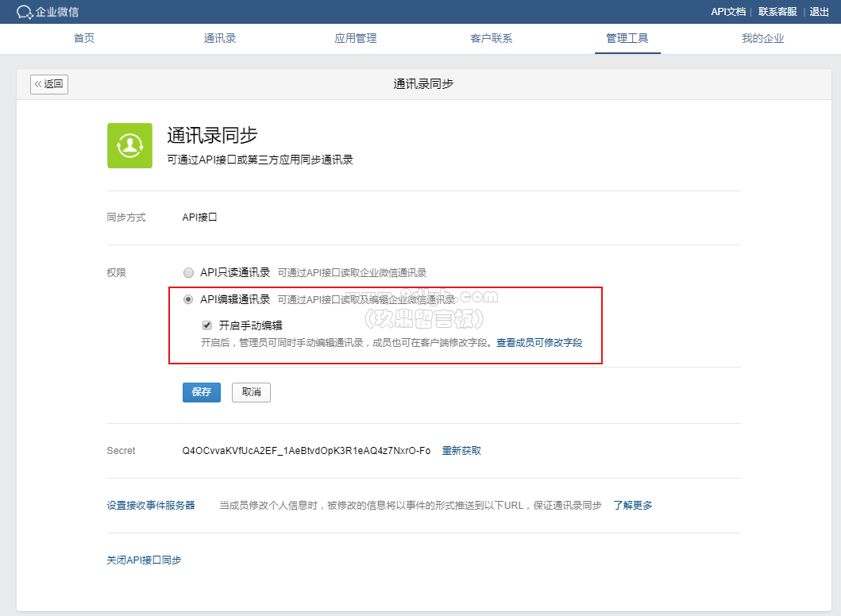Viewport: 841px width, 616px height.
Task: Click the description 可通过API接口或第三方应用同步通讯录
Action: (260, 160)
